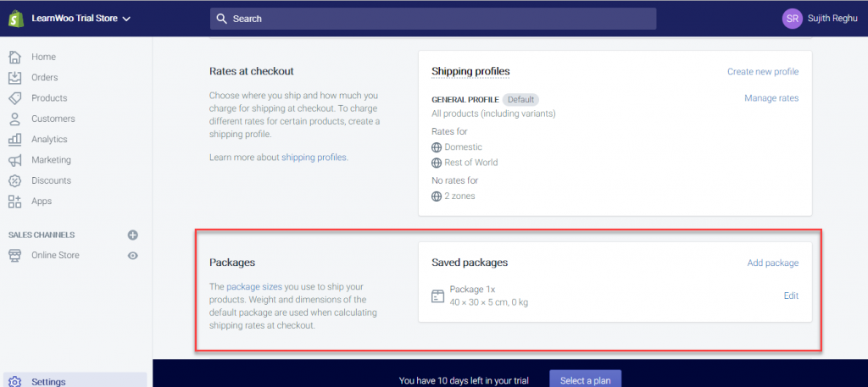The image size is (868, 387).
Task: Click the Select a plan button
Action: coord(585,380)
